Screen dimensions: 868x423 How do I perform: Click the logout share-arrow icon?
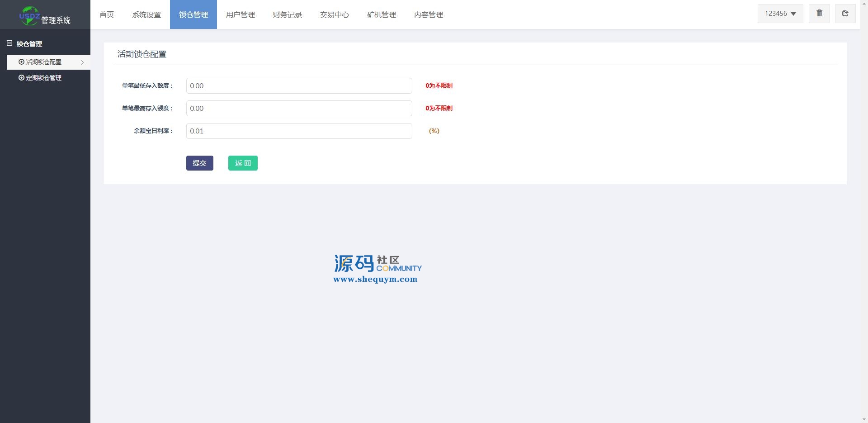click(845, 14)
